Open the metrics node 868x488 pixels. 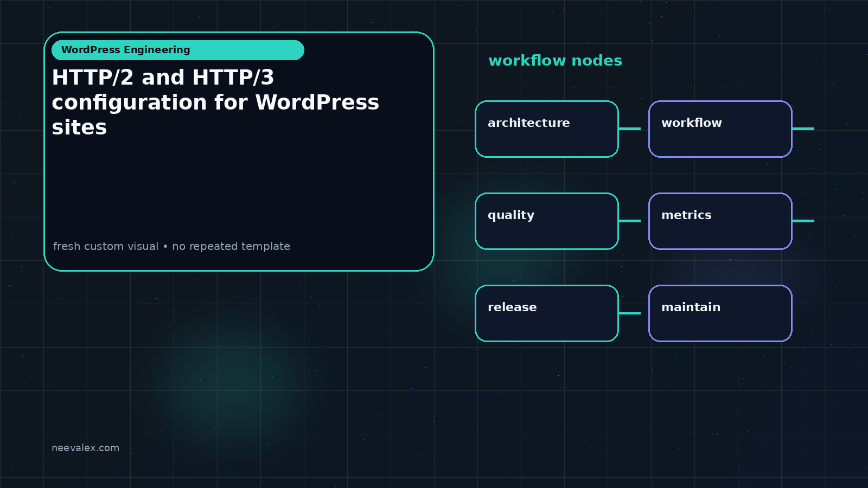(x=720, y=221)
